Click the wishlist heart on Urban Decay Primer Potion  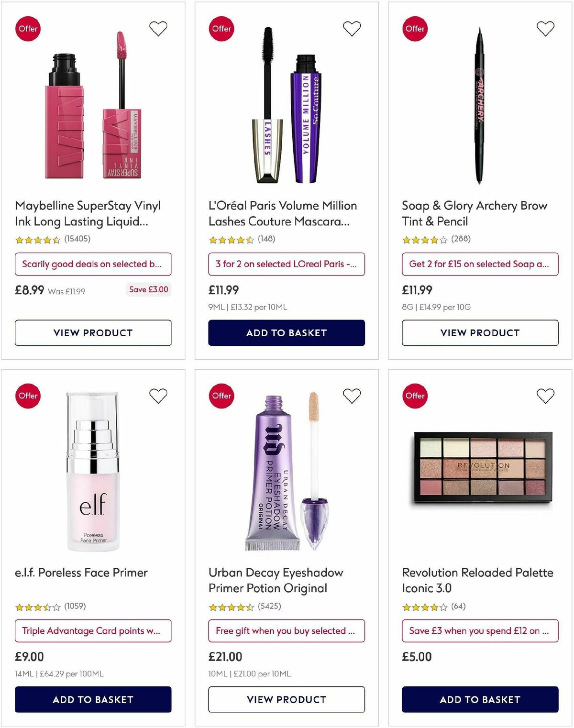click(x=352, y=396)
